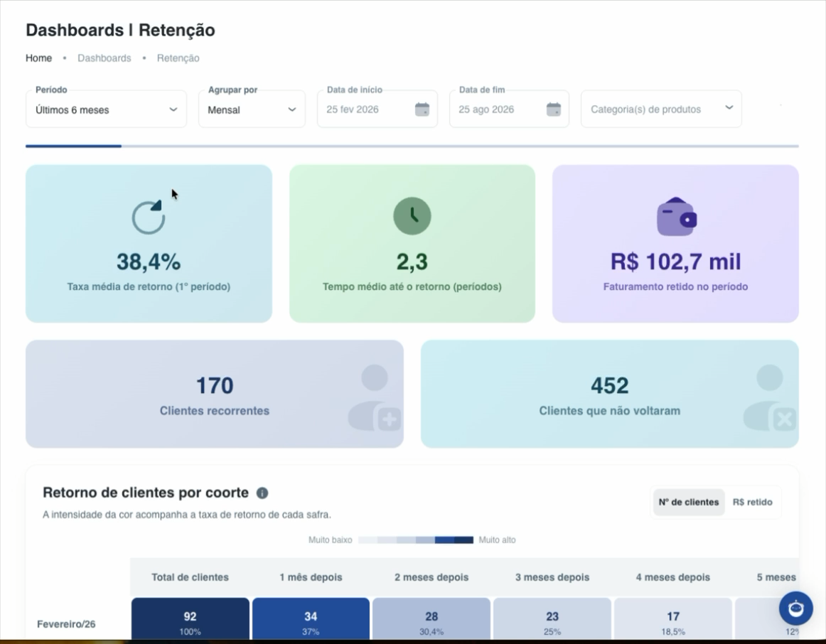The height and width of the screenshot is (644, 826).
Task: Expand the Período dropdown showing Últimos 6 meses
Action: (x=106, y=109)
